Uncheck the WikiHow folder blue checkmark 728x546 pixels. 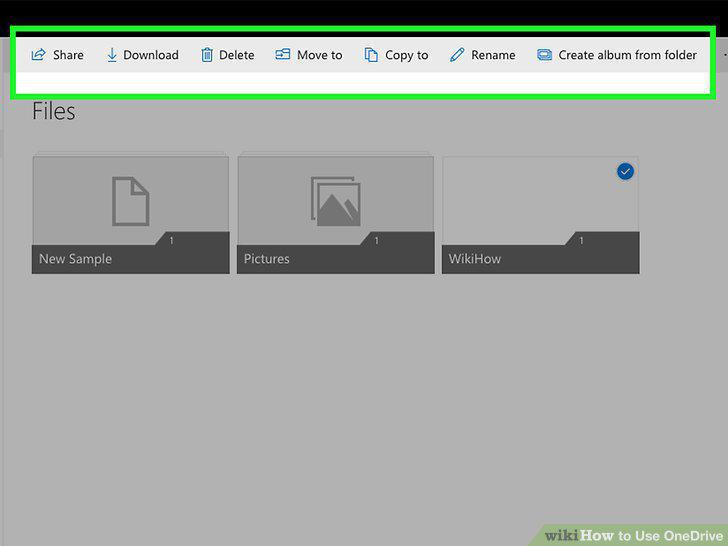pyautogui.click(x=625, y=171)
